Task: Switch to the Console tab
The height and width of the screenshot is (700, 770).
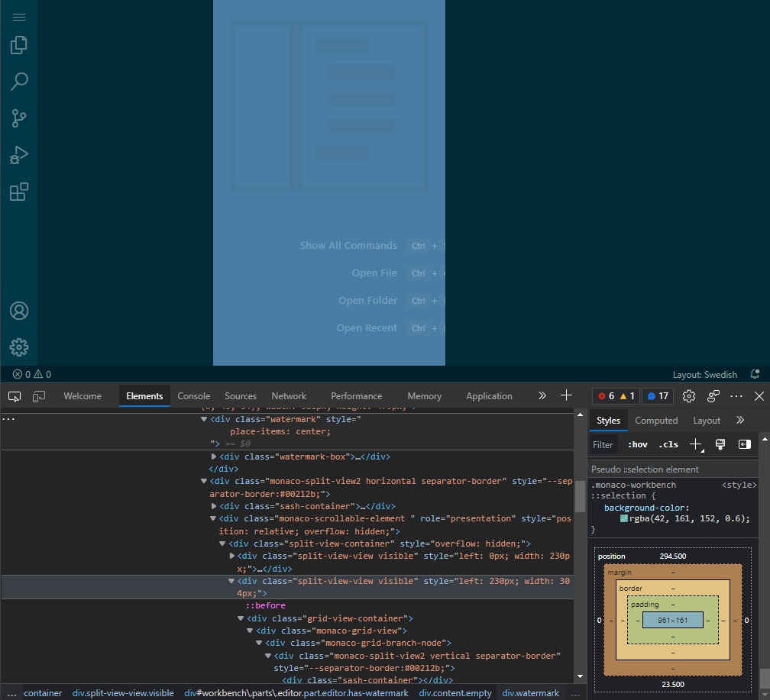Action: click(x=193, y=395)
